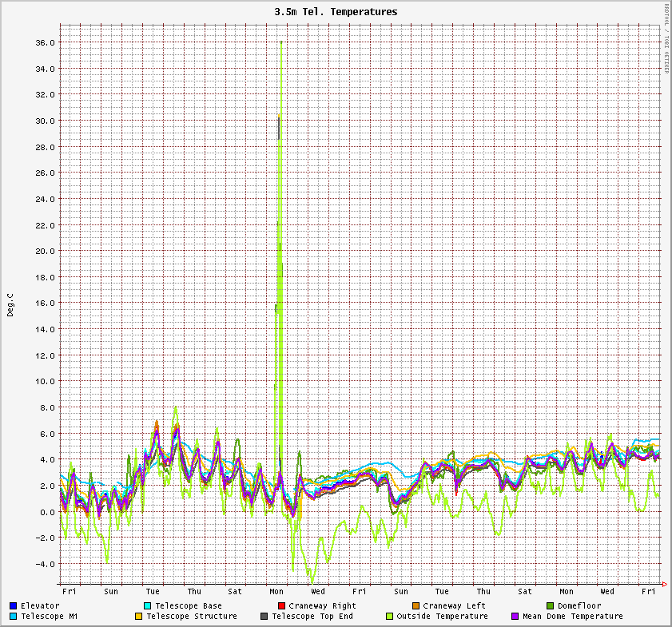Click the RRDTOOL / TOBI OETIKER watermark

(666, 38)
